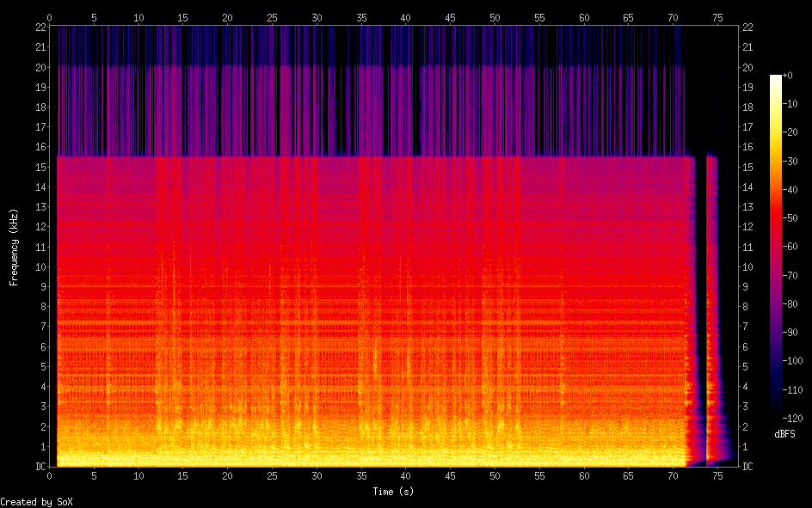Click the "Time (s)" axis title
The width and height of the screenshot is (812, 508).
pos(393,492)
